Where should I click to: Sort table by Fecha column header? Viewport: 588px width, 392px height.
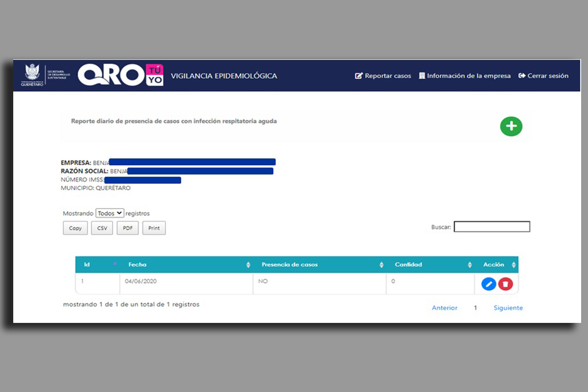[186, 265]
